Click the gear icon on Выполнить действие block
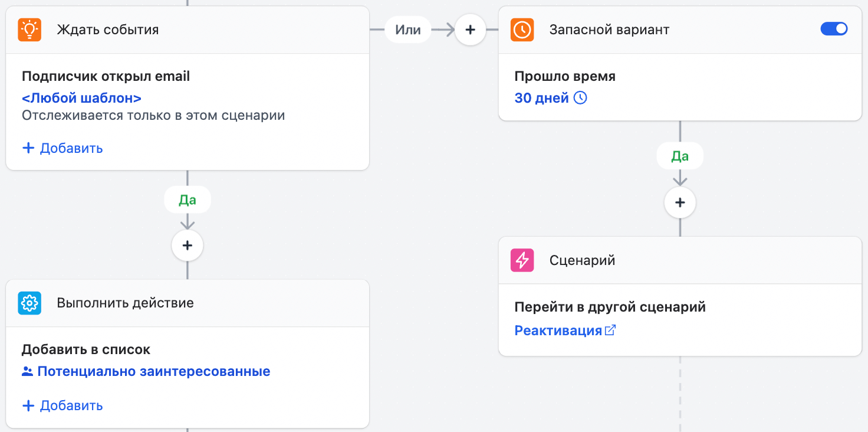868x432 pixels. 29,302
